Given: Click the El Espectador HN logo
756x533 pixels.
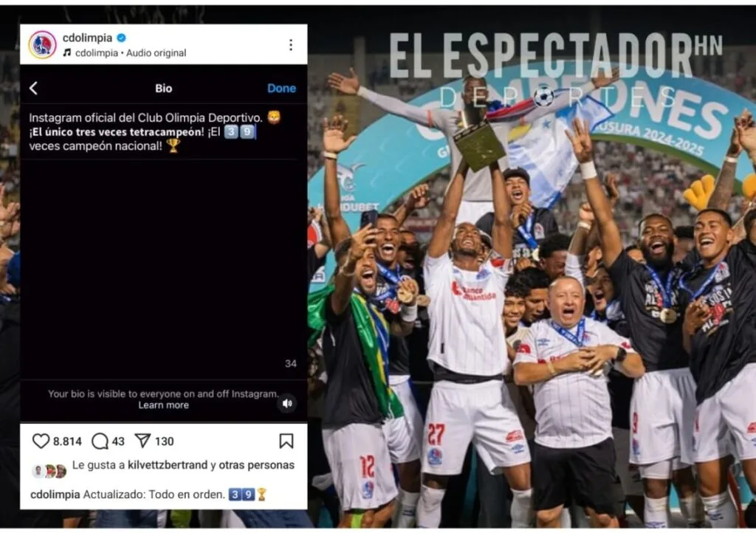Looking at the screenshot, I should point(556,69).
